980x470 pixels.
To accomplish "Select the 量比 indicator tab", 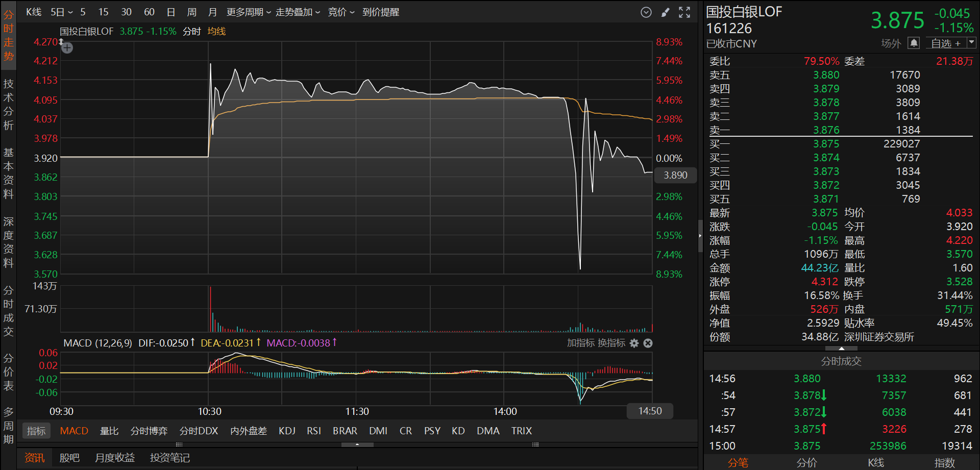I will (x=109, y=431).
